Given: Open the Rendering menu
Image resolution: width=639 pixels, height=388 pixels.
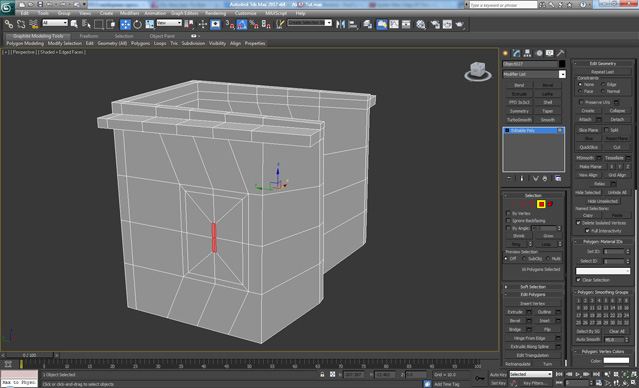Looking at the screenshot, I should point(216,13).
